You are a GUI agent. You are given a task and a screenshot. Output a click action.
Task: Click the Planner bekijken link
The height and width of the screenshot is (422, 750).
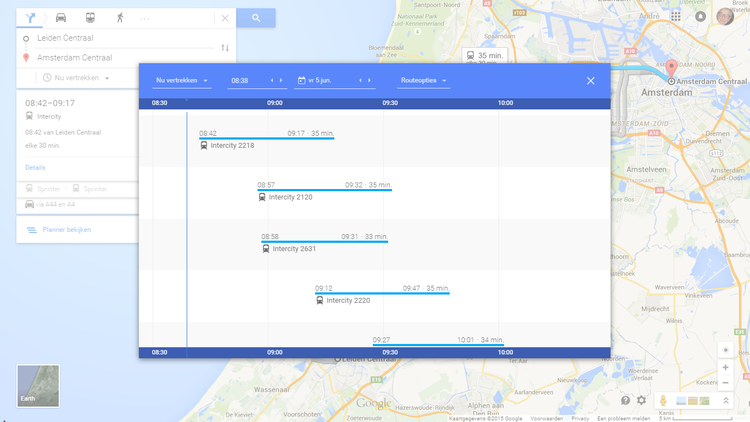point(66,230)
